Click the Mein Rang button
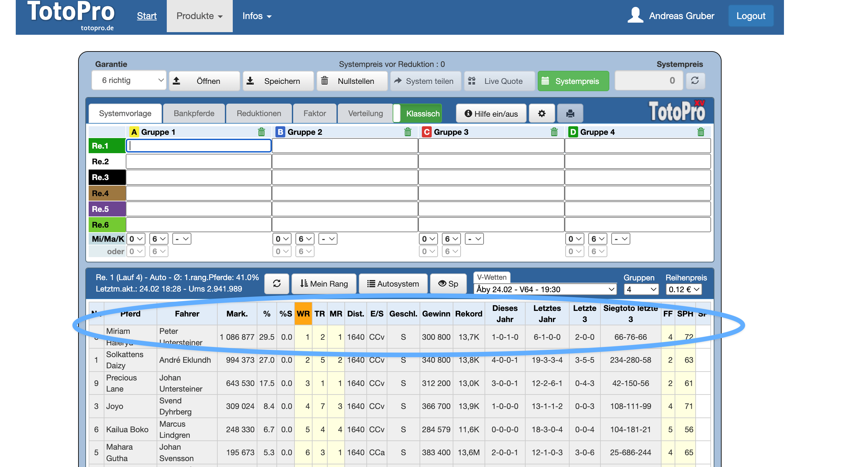This screenshot has width=868, height=467. click(x=324, y=283)
